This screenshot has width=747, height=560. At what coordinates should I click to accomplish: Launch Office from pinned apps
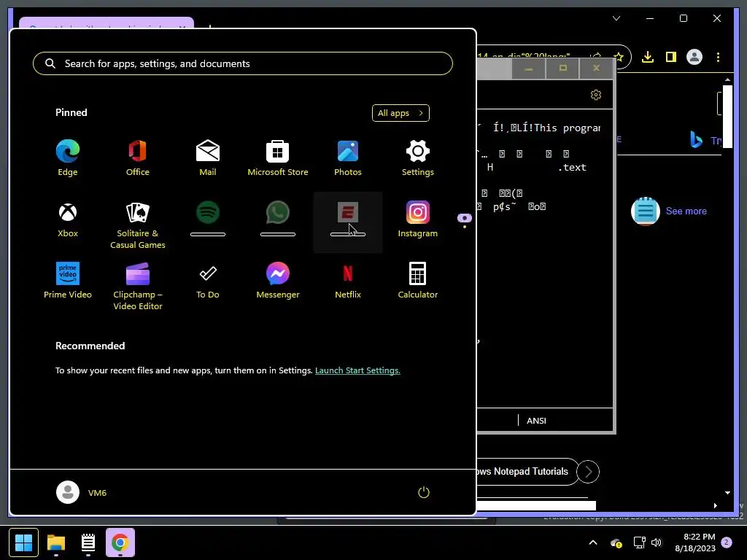pos(138,157)
